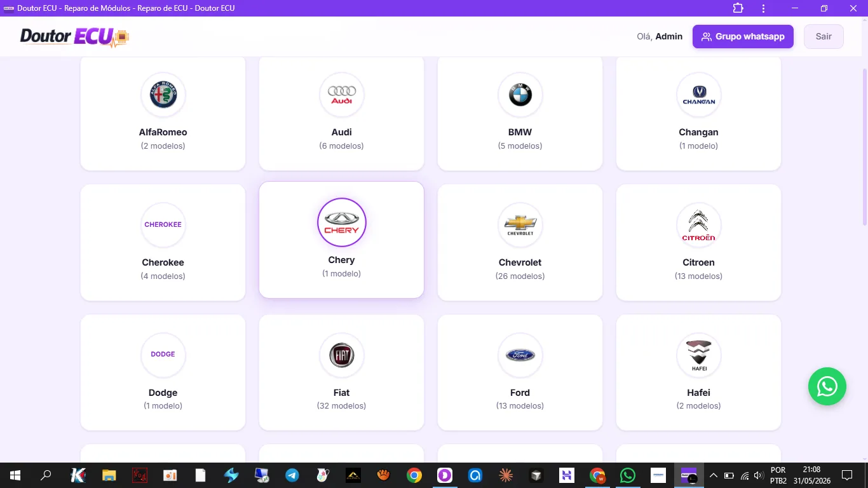Click the Sair logout button

(824, 36)
